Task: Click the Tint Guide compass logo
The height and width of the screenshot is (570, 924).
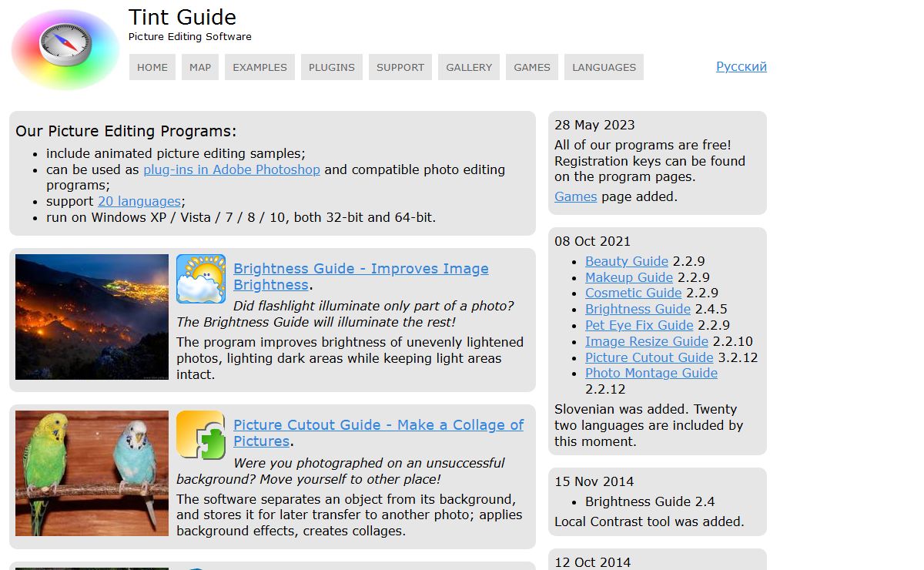Action: (65, 49)
